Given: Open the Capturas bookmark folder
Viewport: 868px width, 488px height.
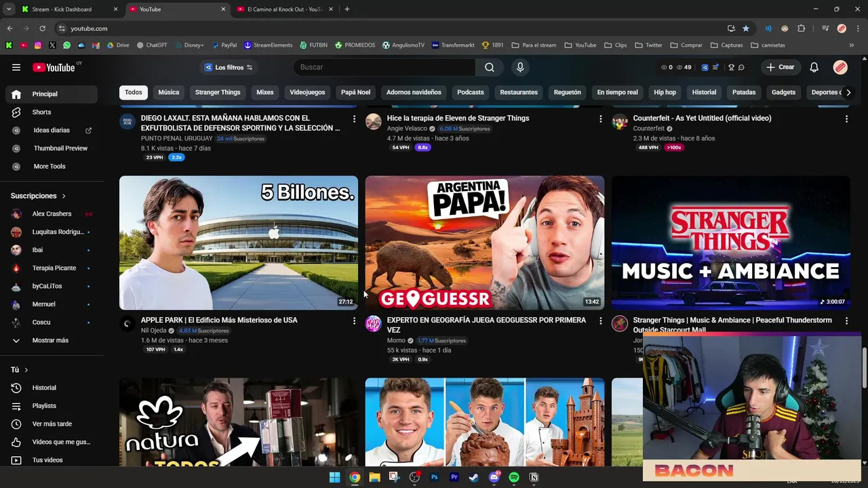Looking at the screenshot, I should pyautogui.click(x=726, y=45).
